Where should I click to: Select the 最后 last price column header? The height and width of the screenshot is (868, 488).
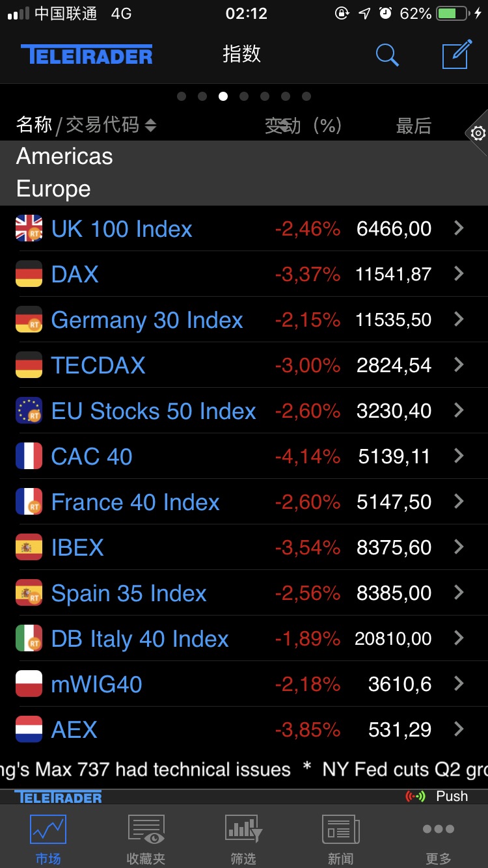[x=414, y=126]
